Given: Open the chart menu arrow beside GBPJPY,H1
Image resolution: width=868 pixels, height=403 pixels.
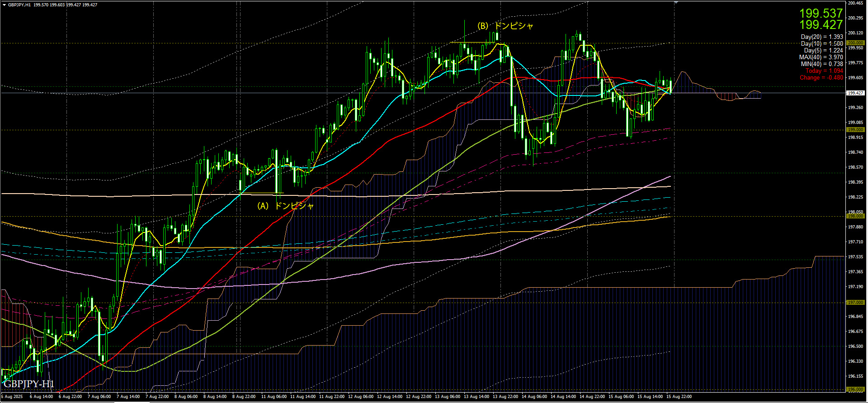Looking at the screenshot, I should tap(4, 5).
